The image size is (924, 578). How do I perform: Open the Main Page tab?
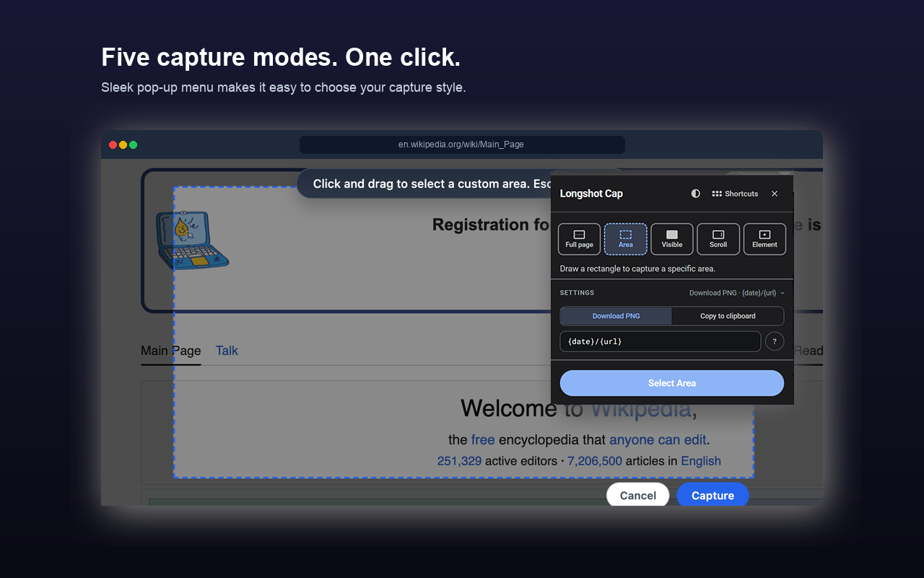(x=171, y=350)
